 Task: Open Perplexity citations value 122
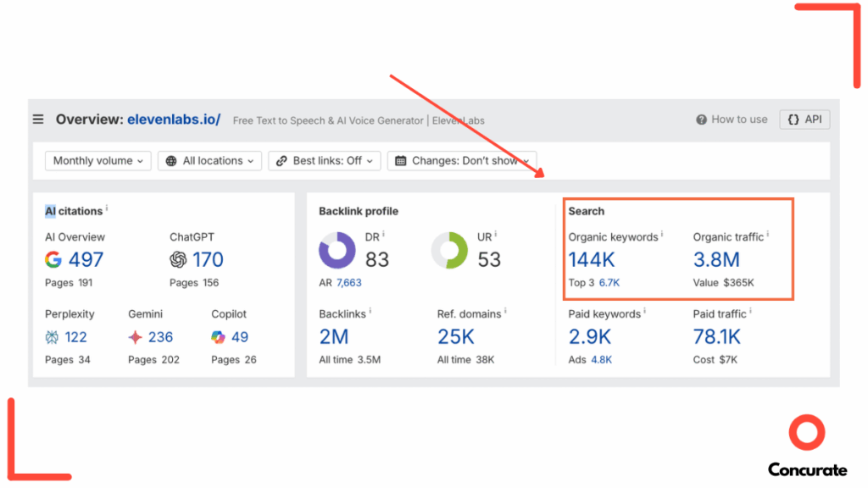click(75, 337)
